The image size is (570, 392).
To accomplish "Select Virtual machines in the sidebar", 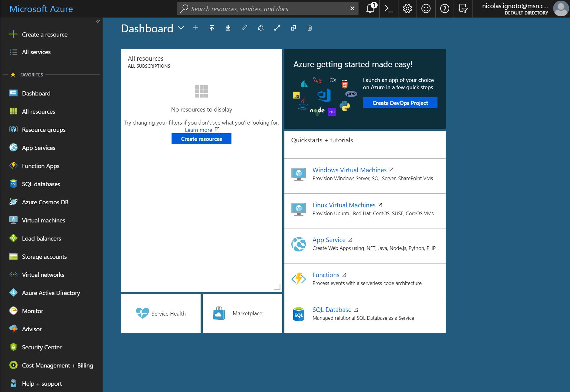I will 43,220.
